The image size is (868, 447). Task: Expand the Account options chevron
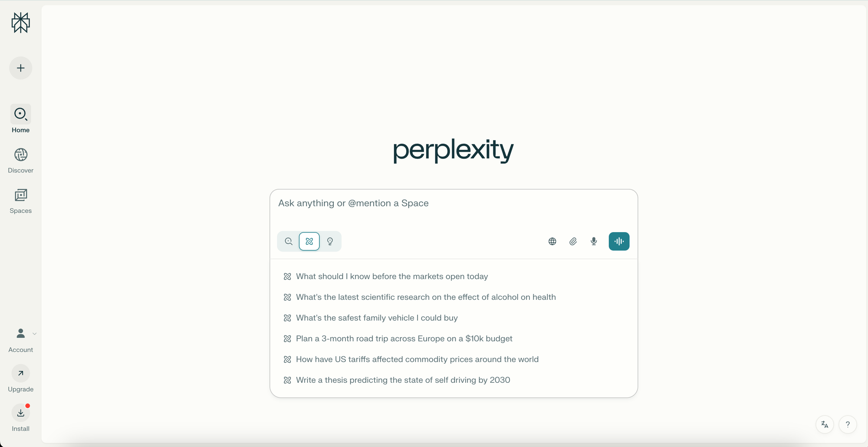[x=34, y=334]
